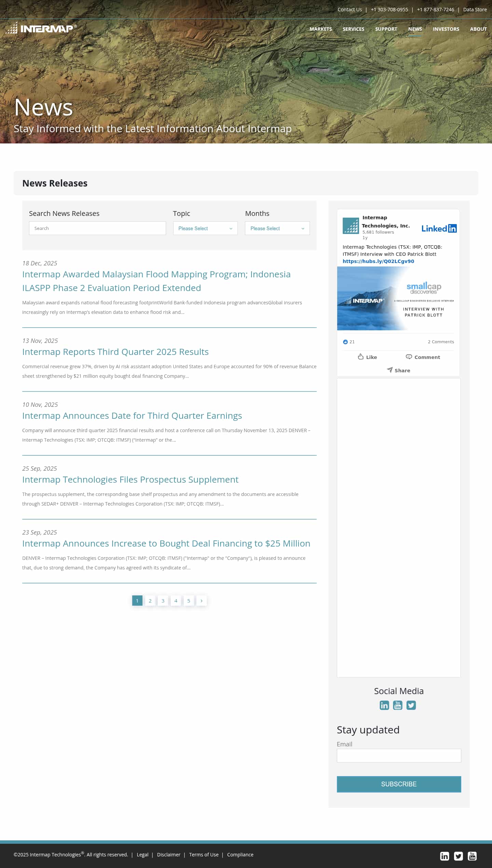This screenshot has height=868, width=492.
Task: Open the Terms of Use footer link
Action: (204, 855)
